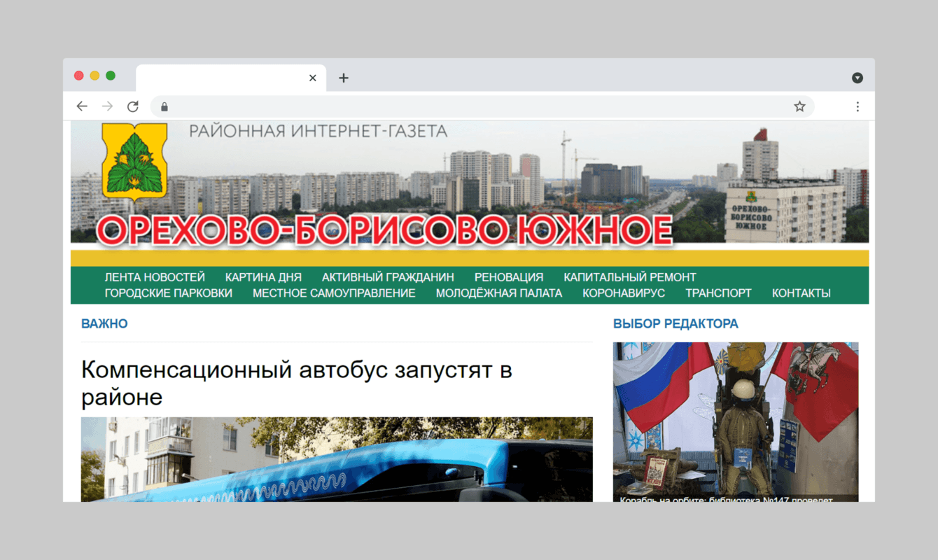Screen dimensions: 938x560
Task: Select ТРАНСПОРТ in the green navigation bar
Action: click(x=718, y=293)
